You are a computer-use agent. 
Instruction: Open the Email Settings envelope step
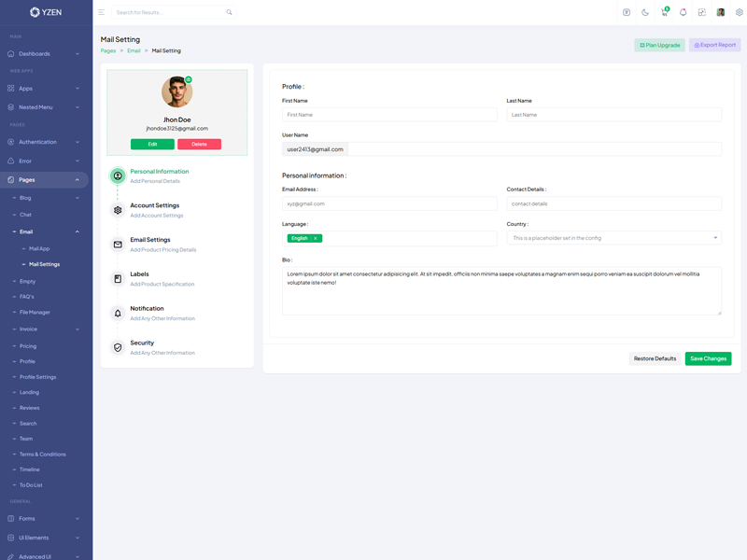pos(118,245)
